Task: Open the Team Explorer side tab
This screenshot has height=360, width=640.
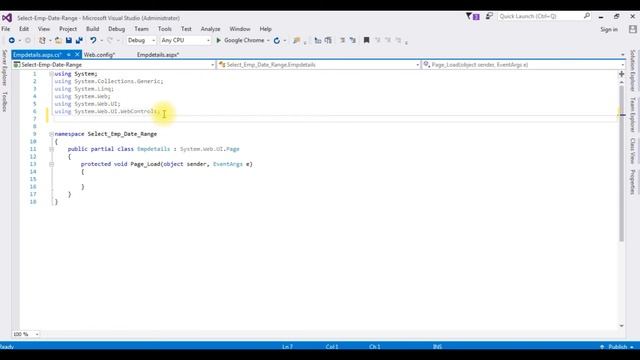Action: [x=633, y=115]
